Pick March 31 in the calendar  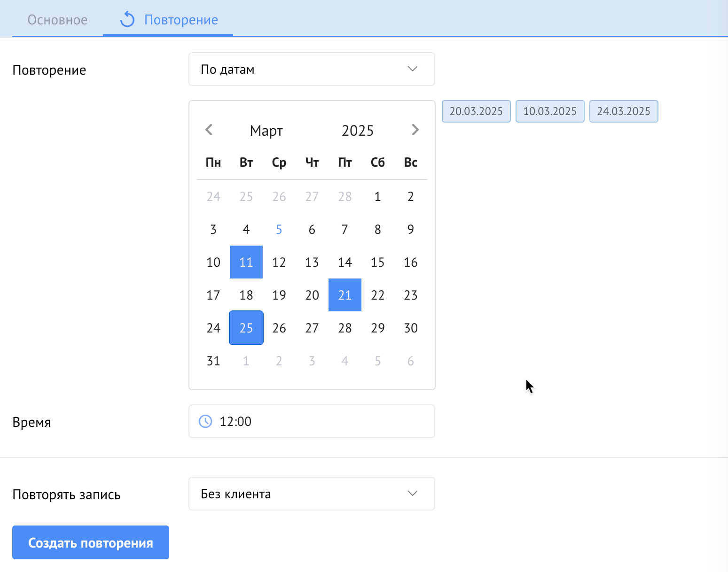coord(213,361)
